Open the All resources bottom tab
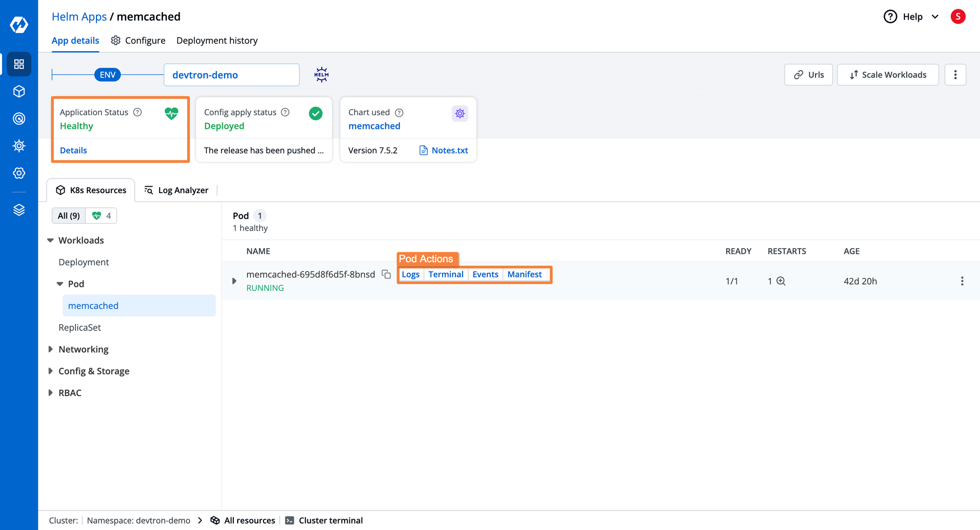980x530 pixels. point(243,521)
